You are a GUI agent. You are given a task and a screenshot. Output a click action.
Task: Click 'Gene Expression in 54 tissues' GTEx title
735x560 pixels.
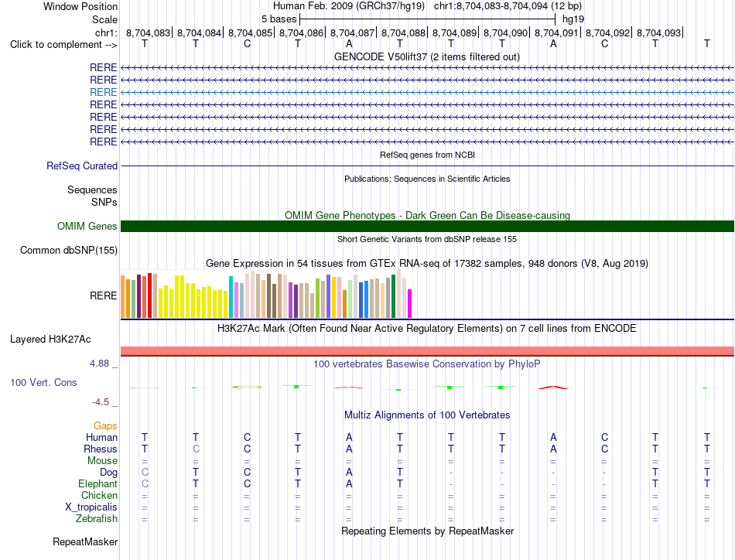click(427, 263)
